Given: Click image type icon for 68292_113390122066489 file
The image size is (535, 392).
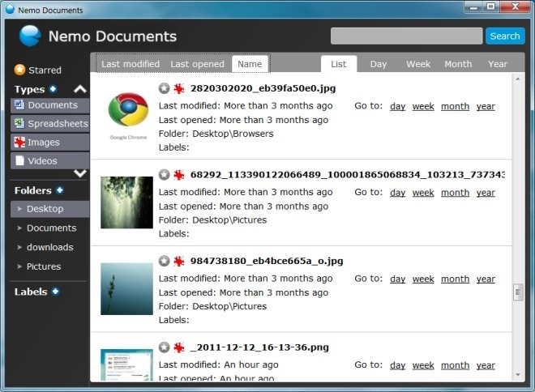Looking at the screenshot, I should click(179, 175).
